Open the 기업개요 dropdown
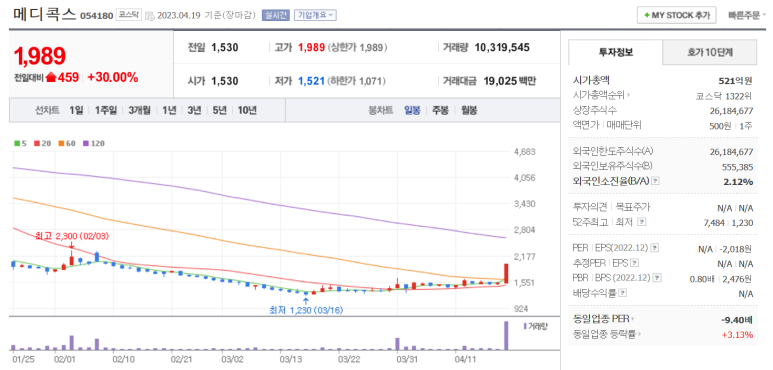This screenshot has height=370, width=773. click(316, 15)
